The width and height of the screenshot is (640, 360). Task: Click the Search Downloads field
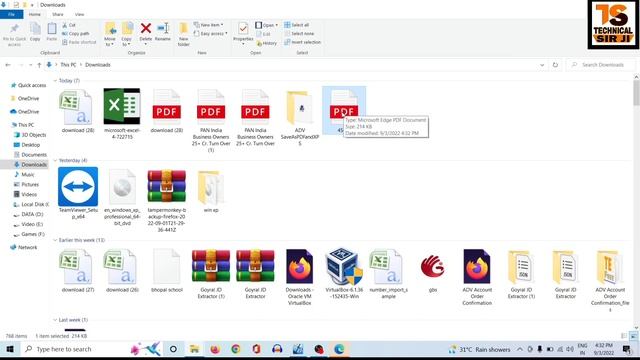[x=601, y=65]
